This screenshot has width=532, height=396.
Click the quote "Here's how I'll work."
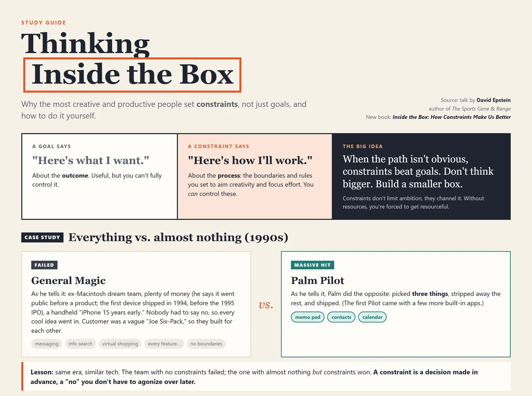tap(250, 160)
